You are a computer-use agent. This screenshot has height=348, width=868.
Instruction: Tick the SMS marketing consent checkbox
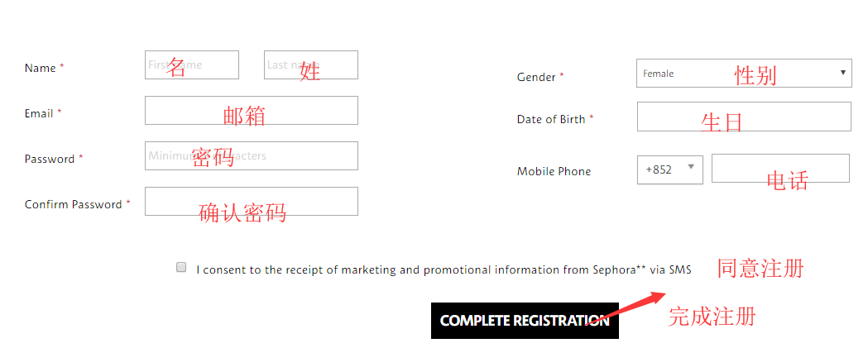181,267
